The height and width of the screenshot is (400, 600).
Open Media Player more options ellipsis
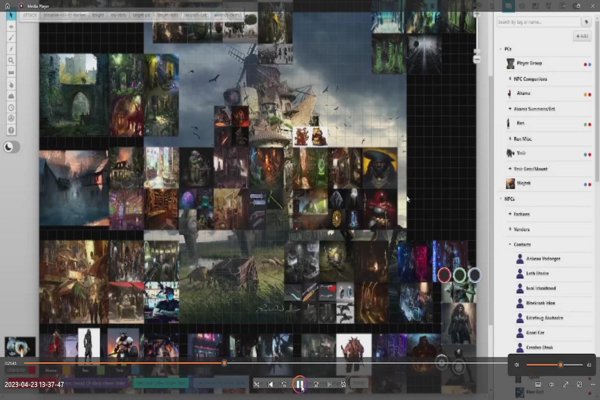592,384
